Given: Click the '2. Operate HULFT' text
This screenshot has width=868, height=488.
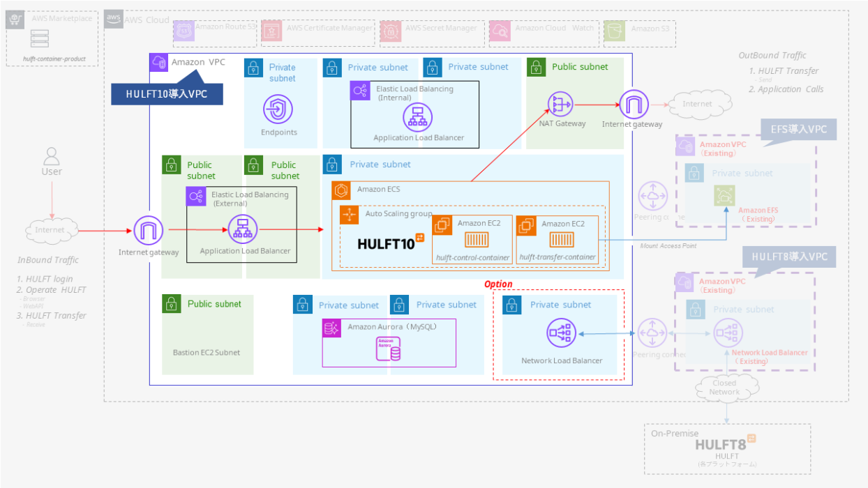Looking at the screenshot, I should coord(52,290).
